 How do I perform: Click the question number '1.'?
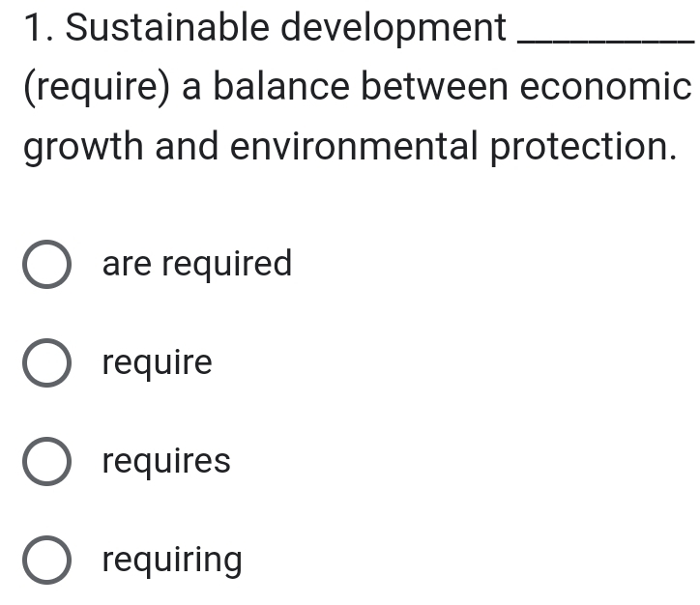39,28
